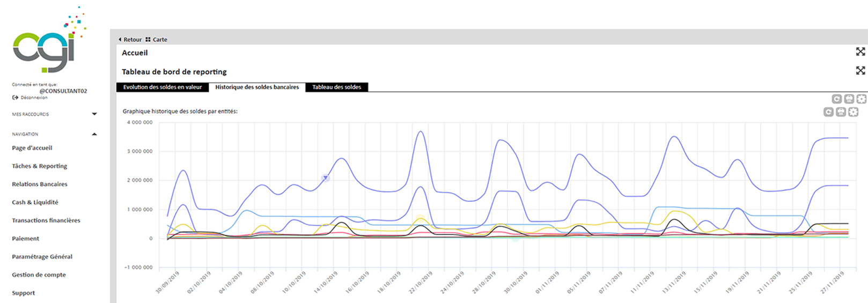Click the @CONSULTANT02 username

[63, 91]
